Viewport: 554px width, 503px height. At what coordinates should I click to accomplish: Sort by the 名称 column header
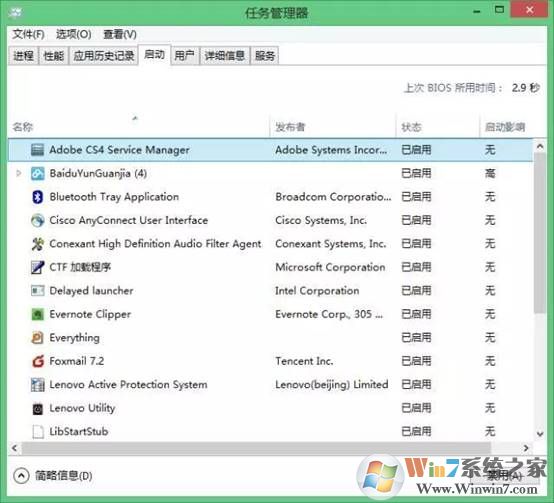click(x=138, y=126)
